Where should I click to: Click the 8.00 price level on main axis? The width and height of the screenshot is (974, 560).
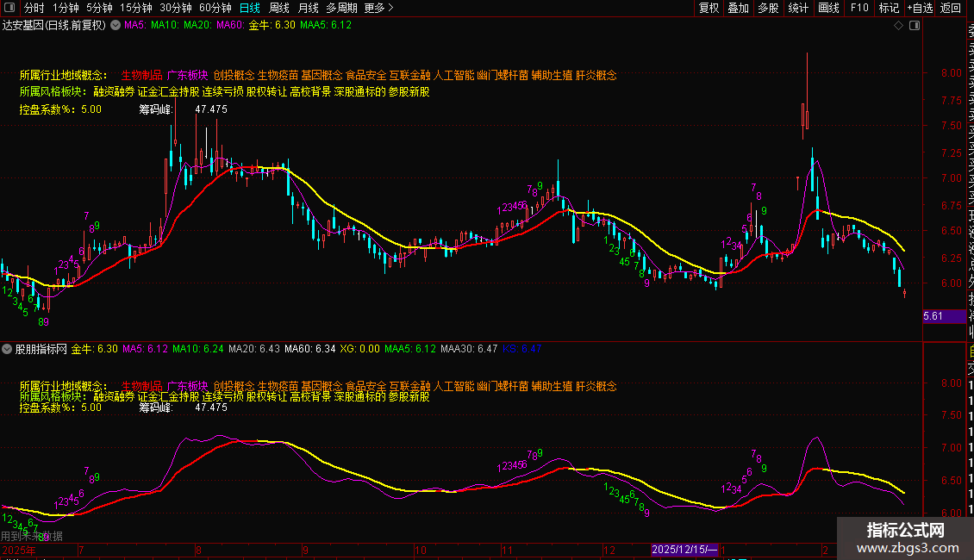click(x=952, y=72)
